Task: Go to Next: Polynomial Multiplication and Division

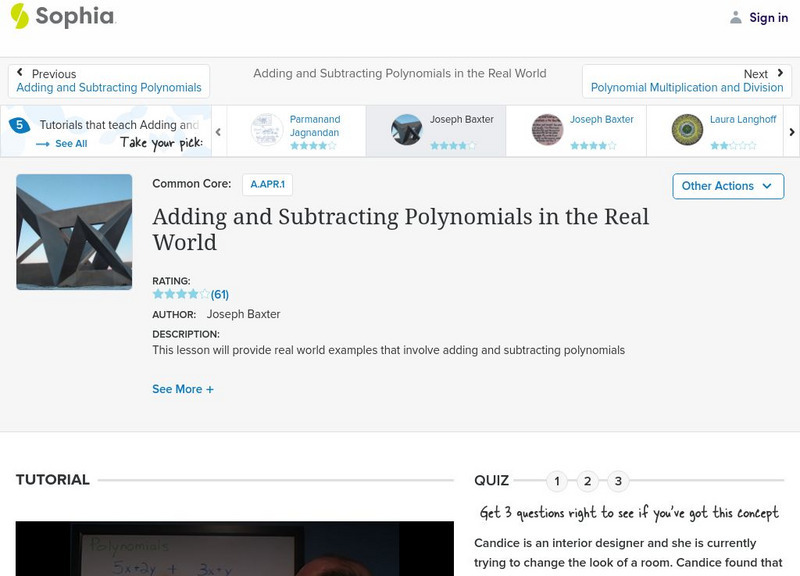Action: coord(687,81)
